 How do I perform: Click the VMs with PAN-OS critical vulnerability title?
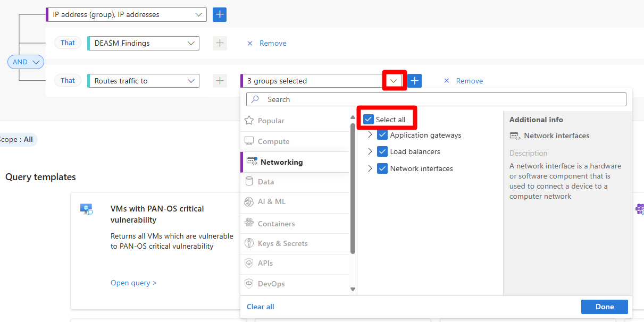pos(157,214)
